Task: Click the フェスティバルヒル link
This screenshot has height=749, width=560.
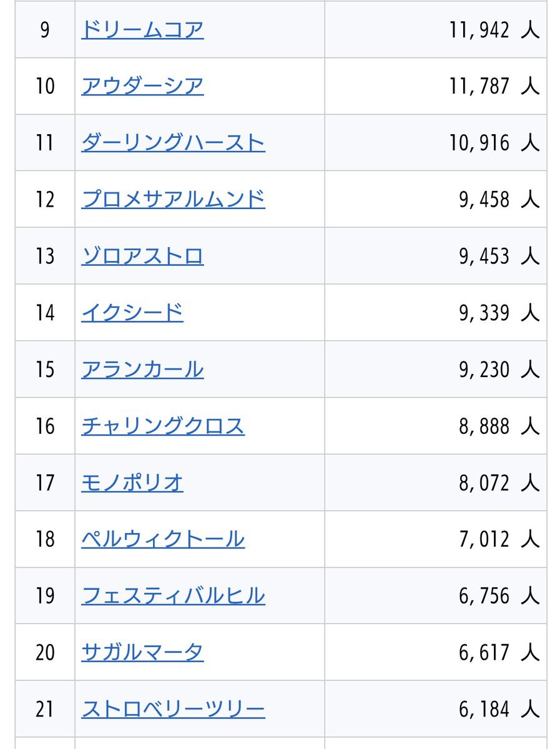Action: pyautogui.click(x=173, y=596)
